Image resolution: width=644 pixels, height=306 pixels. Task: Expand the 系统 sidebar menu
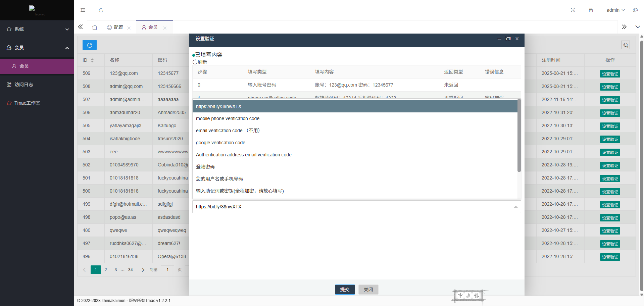(37, 29)
